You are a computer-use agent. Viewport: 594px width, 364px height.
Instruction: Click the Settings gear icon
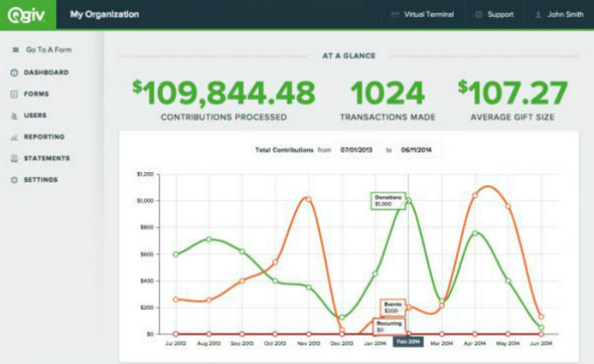coord(14,180)
